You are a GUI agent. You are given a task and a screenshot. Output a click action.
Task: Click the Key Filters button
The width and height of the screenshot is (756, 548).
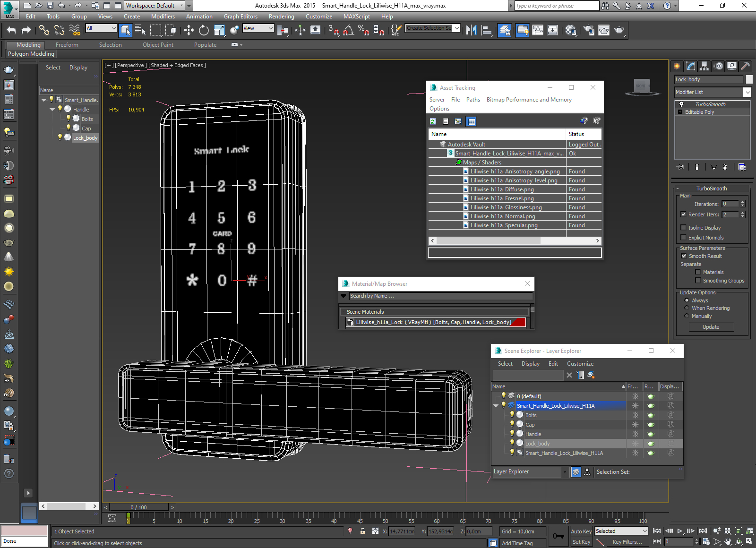coord(627,542)
